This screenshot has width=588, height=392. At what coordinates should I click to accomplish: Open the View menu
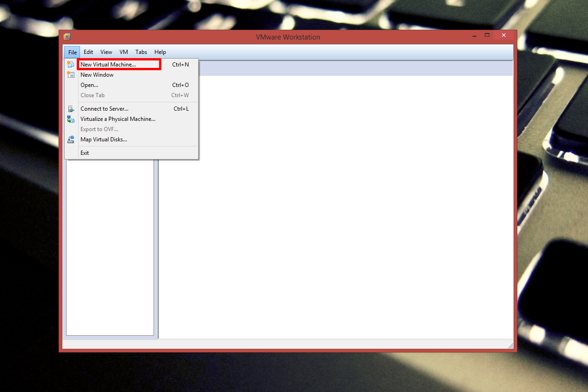106,52
